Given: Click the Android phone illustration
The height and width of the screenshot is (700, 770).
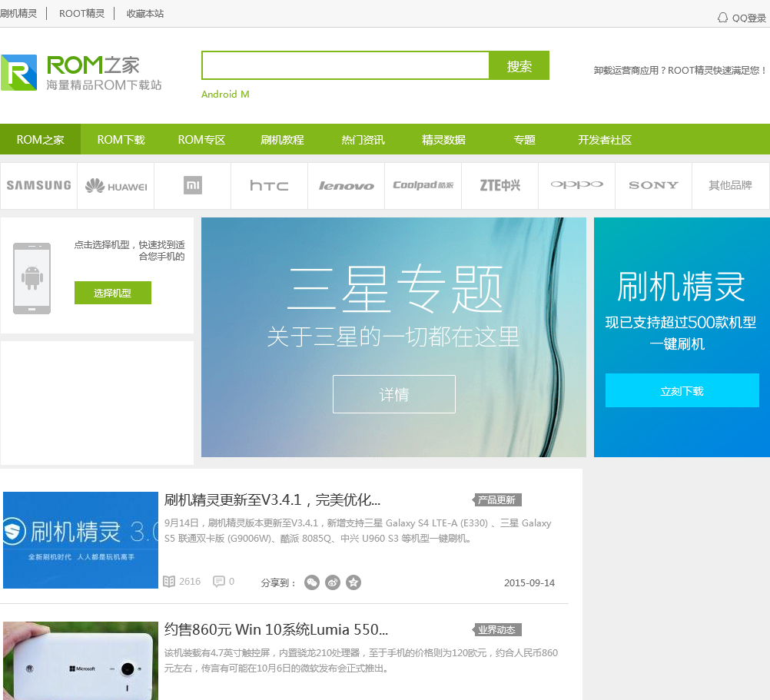Looking at the screenshot, I should [32, 278].
